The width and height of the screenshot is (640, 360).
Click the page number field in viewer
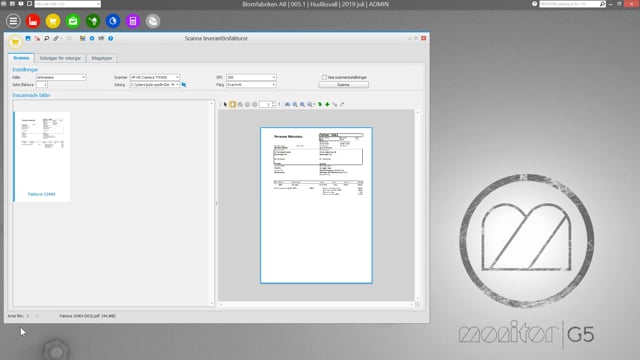[265, 104]
